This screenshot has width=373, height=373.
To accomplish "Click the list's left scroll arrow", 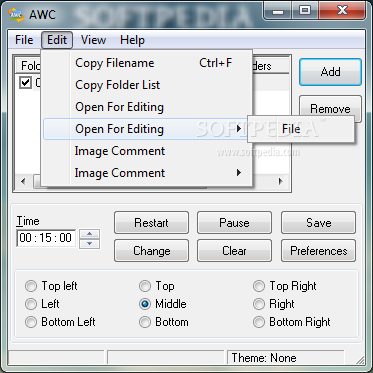I will tap(23, 182).
